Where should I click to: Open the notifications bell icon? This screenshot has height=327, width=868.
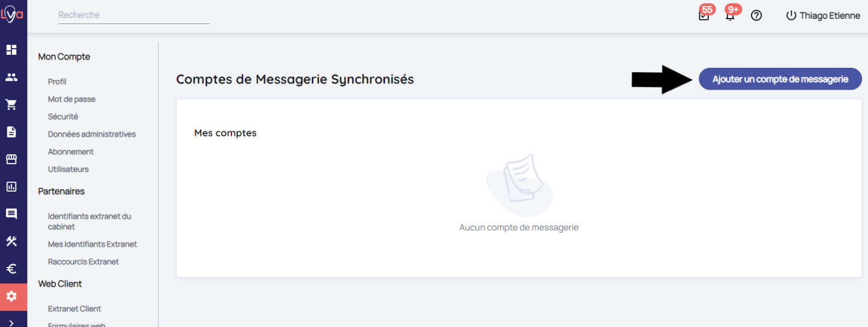point(730,16)
